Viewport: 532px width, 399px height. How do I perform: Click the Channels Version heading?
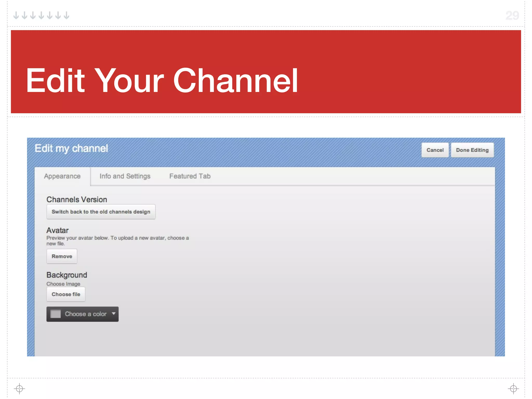tap(77, 199)
